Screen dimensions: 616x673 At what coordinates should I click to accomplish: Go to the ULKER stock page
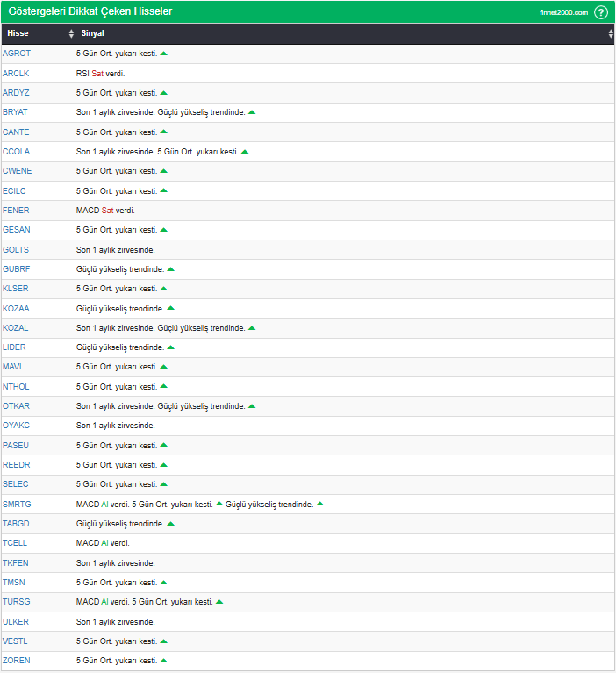[16, 621]
